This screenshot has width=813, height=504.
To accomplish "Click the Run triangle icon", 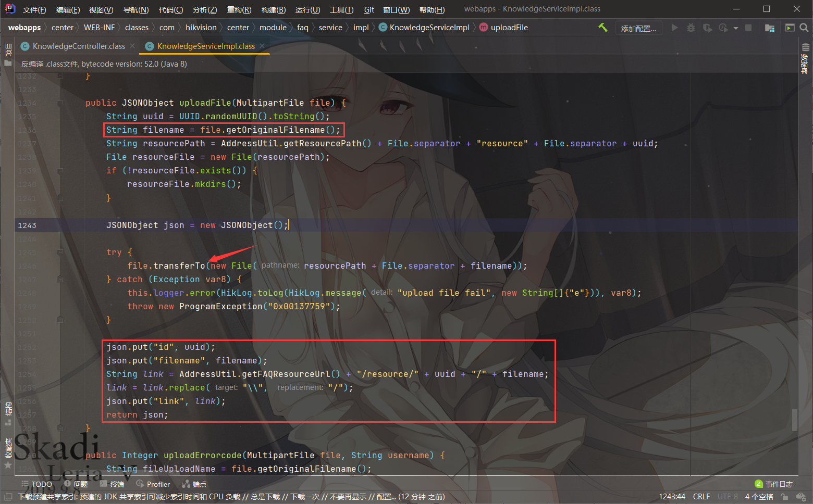I will point(675,28).
